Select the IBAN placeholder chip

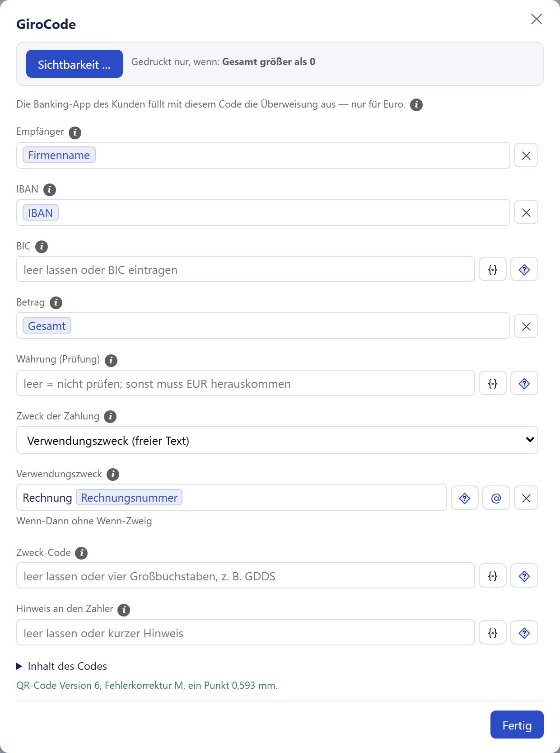pyautogui.click(x=41, y=212)
